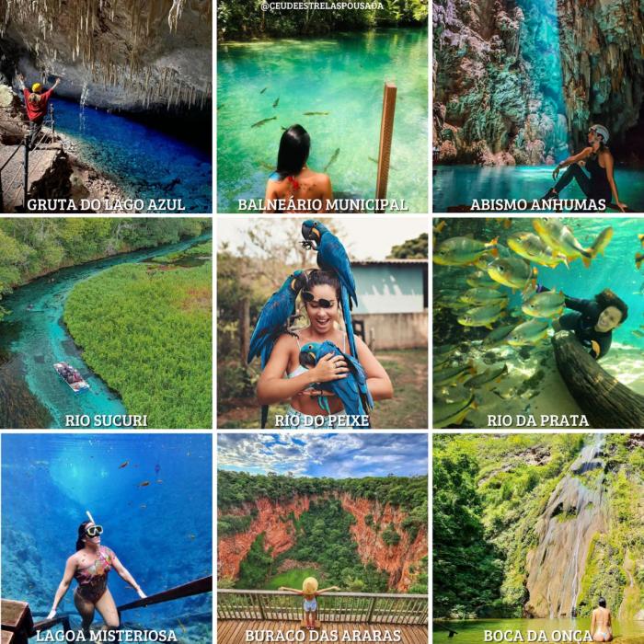
Task: Open the Rio do Peixe macaw photo
Action: (x=322, y=323)
